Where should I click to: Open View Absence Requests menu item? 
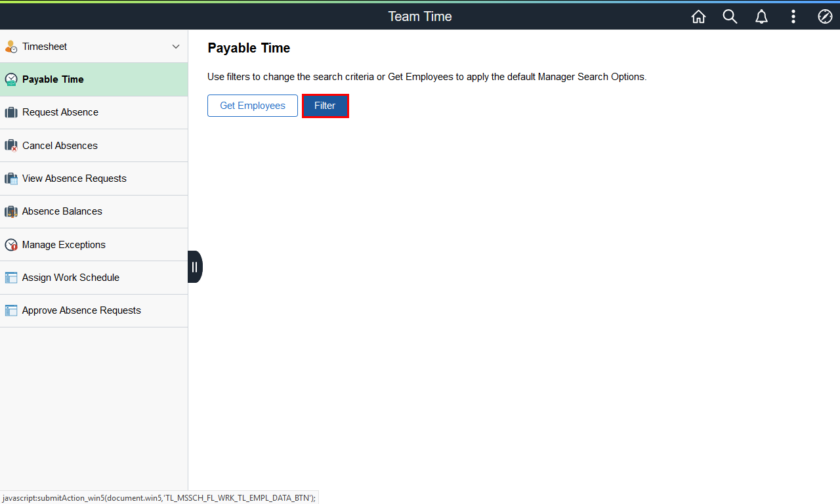(74, 178)
